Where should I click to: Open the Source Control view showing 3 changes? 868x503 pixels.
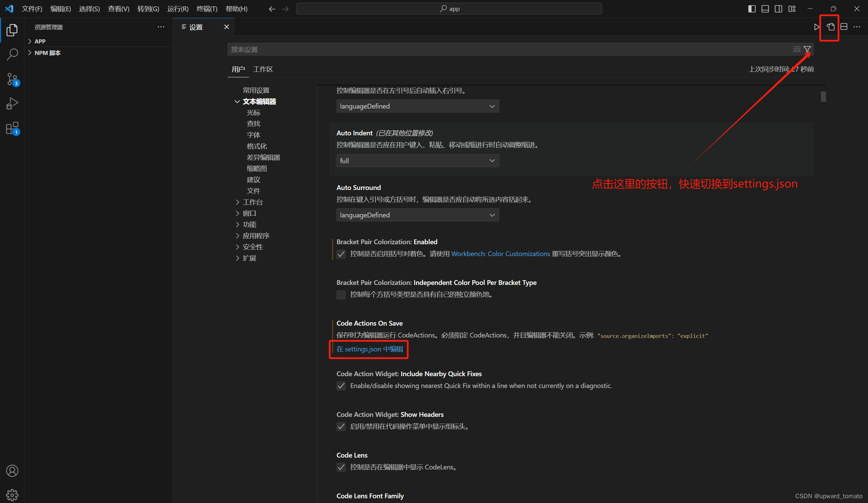coord(12,79)
